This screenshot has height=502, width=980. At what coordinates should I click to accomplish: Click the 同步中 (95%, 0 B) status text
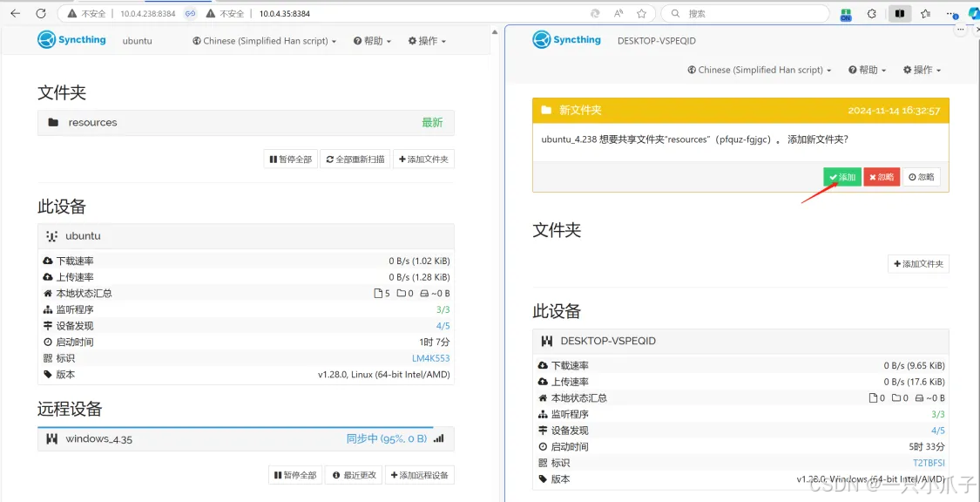387,439
